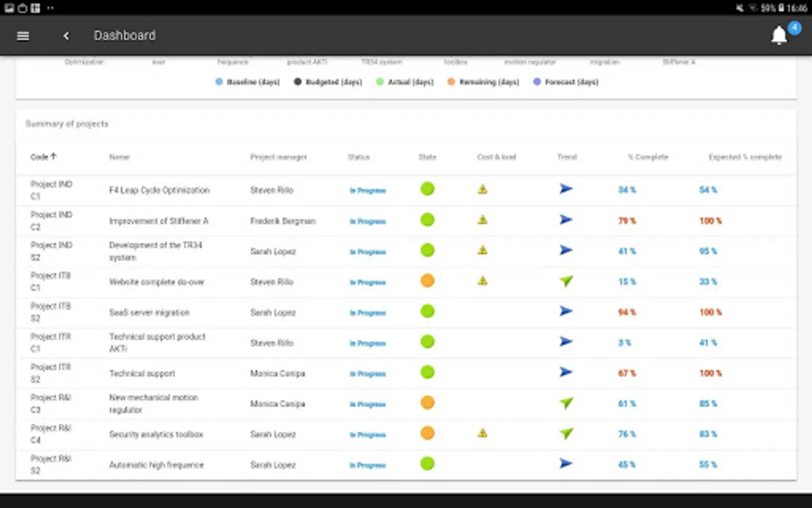Sort by Project manager column header
This screenshot has height=508, width=812.
point(279,157)
